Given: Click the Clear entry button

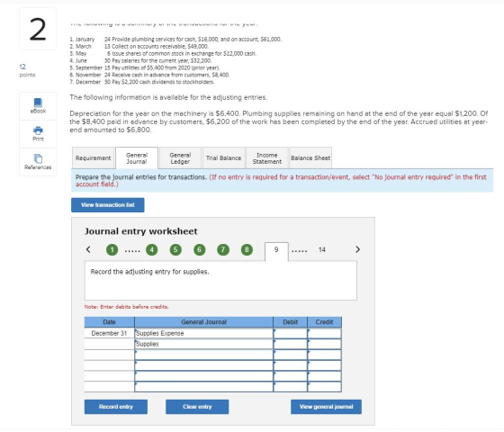Looking at the screenshot, I should 197,407.
